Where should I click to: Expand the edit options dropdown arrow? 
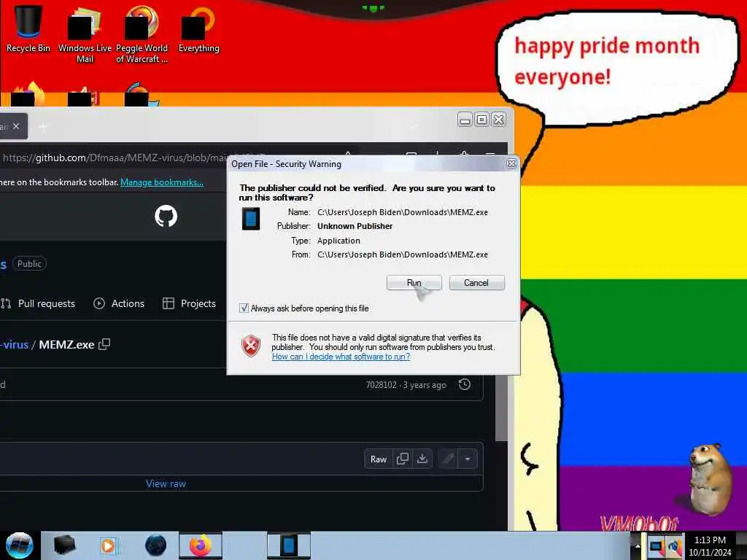[468, 459]
